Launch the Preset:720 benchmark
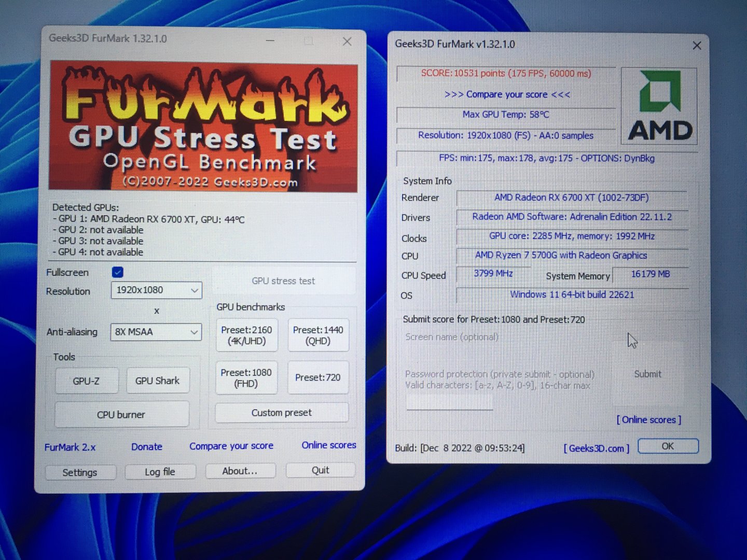Viewport: 747px width, 560px height. 318,377
